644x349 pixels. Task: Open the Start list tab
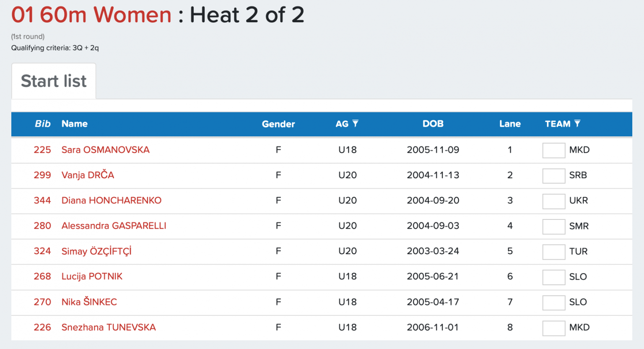point(54,81)
